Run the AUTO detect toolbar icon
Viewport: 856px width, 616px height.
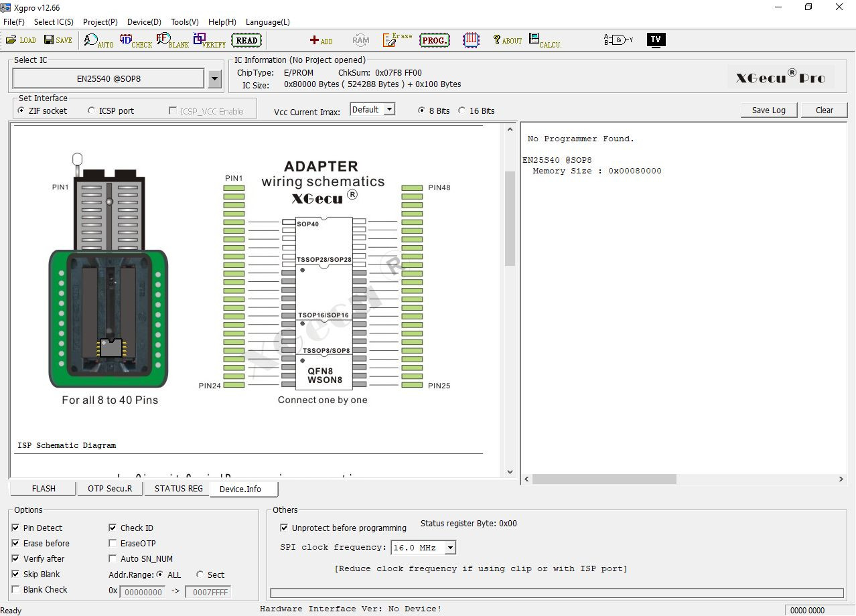click(x=98, y=40)
